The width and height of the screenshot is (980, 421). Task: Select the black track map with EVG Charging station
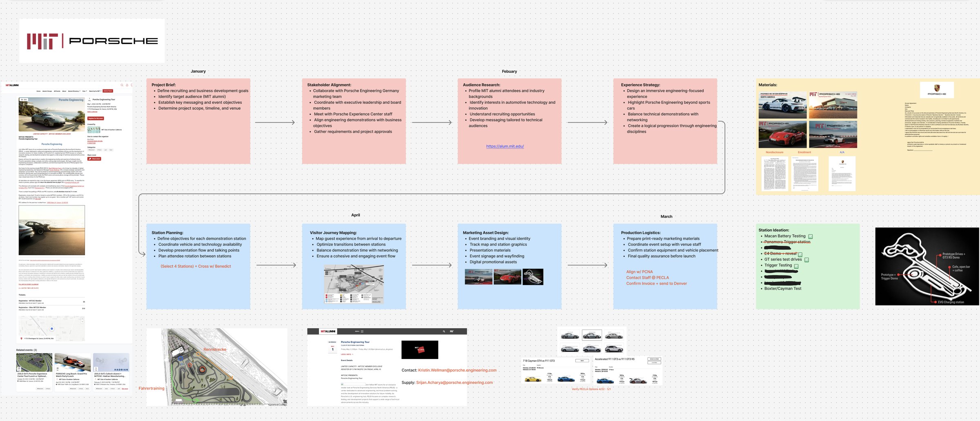(x=927, y=266)
